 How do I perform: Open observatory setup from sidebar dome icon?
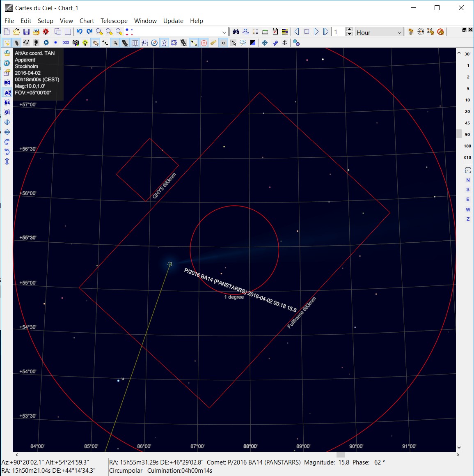7,53
